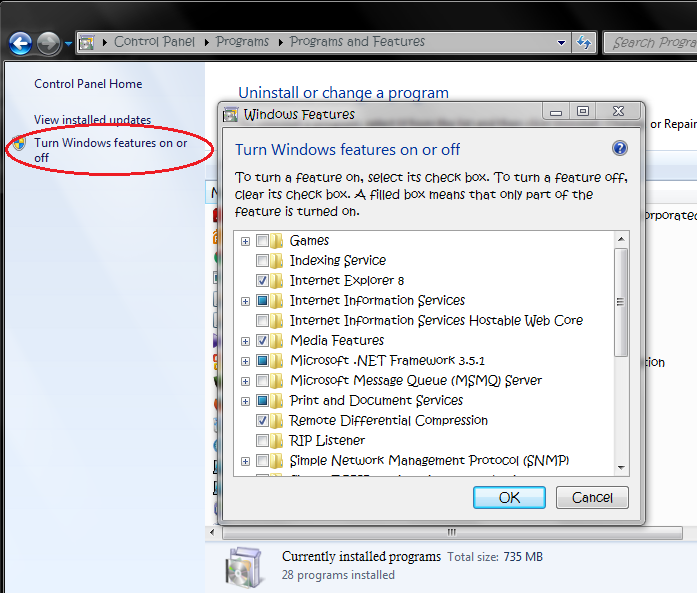
Task: Expand the Microsoft .NET Framework 3.5.1 node
Action: [x=245, y=361]
